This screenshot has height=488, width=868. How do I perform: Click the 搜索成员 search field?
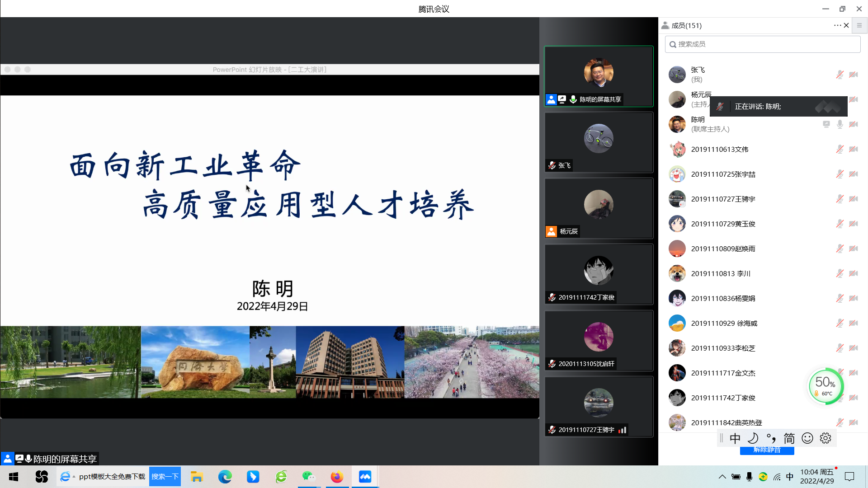point(762,44)
